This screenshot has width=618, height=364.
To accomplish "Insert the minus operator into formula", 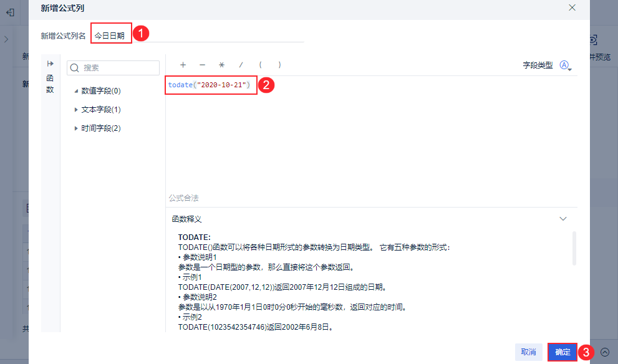I will (x=202, y=65).
